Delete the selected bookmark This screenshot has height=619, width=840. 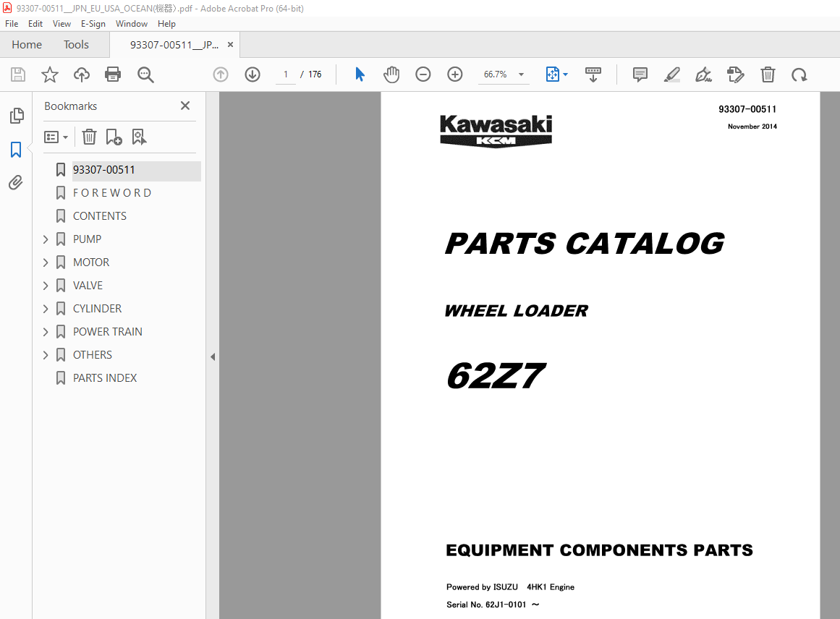point(89,137)
